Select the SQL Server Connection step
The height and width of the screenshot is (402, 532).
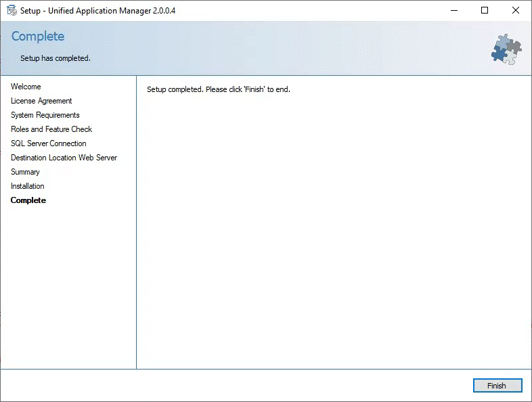[x=49, y=143]
